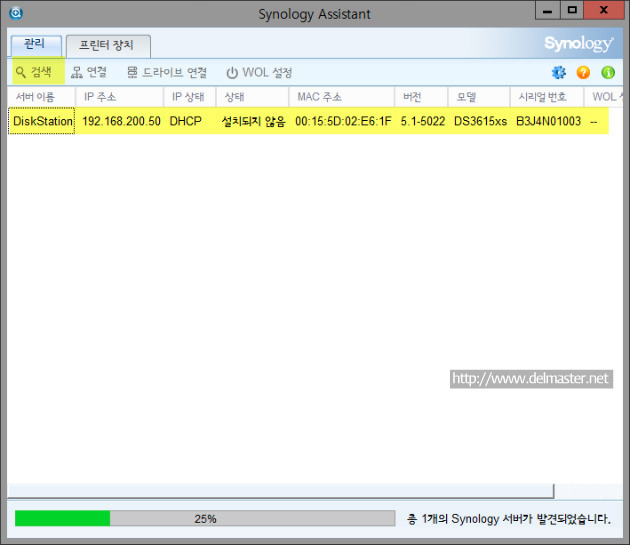
Task: Switch to the 프린터 장치 tab
Action: coord(108,46)
